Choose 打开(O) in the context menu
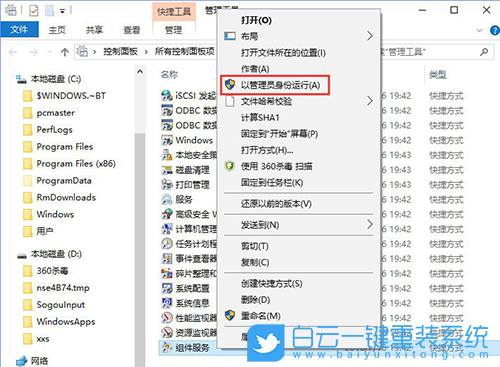500x367 pixels. tap(256, 20)
